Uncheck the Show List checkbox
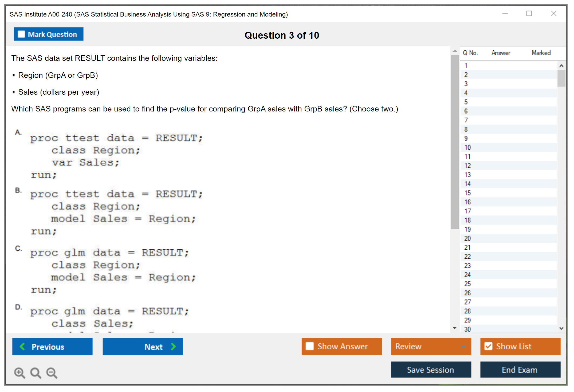 [x=488, y=346]
